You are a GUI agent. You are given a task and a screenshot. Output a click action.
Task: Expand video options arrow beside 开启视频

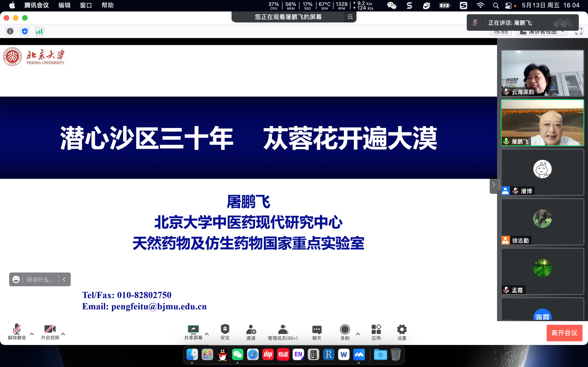tap(63, 334)
